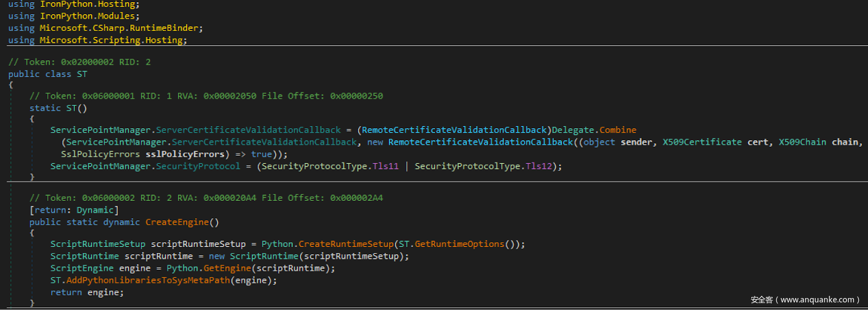The image size is (868, 310).
Task: Click the ST class name in declaration
Action: click(82, 74)
